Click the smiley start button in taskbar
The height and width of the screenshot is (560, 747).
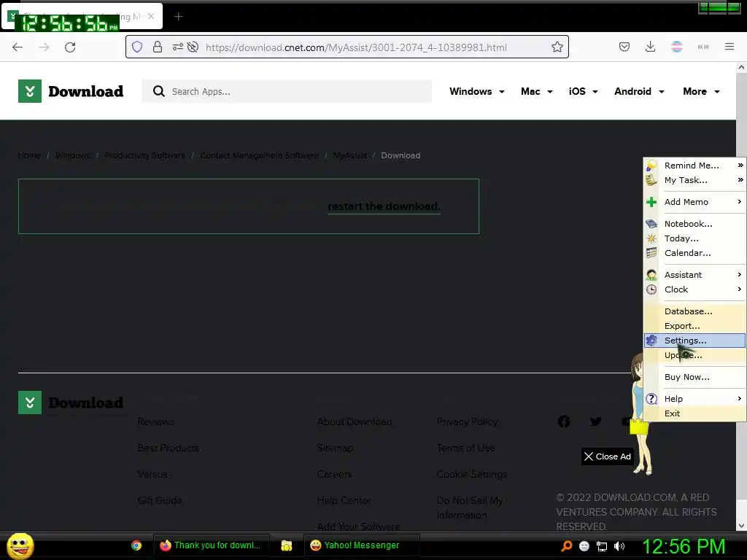pyautogui.click(x=20, y=545)
